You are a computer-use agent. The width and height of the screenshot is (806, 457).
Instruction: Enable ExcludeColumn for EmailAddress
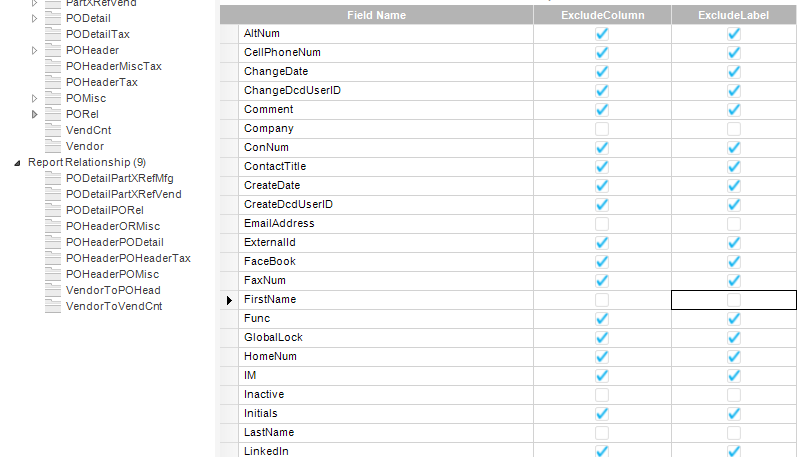click(x=602, y=224)
